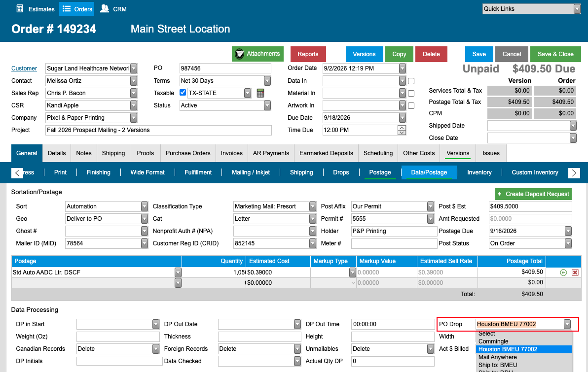Expand the Quick Links dropdown
The height and width of the screenshot is (372, 588).
point(577,9)
